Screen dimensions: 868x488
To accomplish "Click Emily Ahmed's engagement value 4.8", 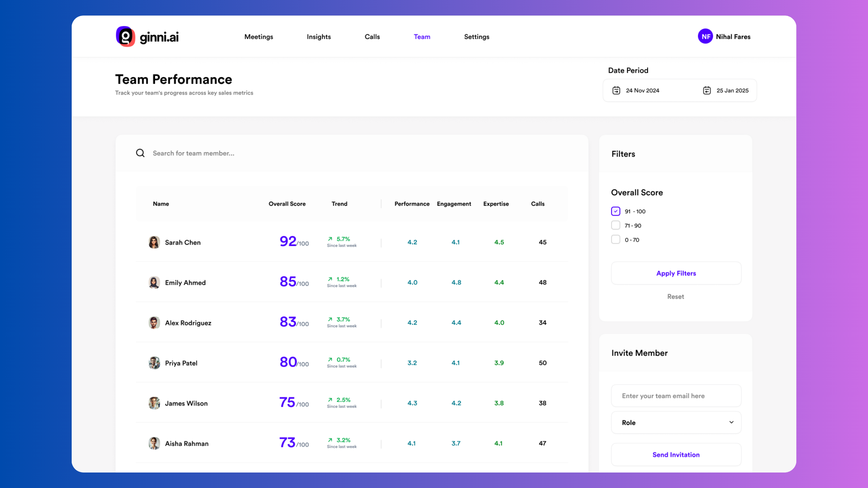I will tap(456, 283).
